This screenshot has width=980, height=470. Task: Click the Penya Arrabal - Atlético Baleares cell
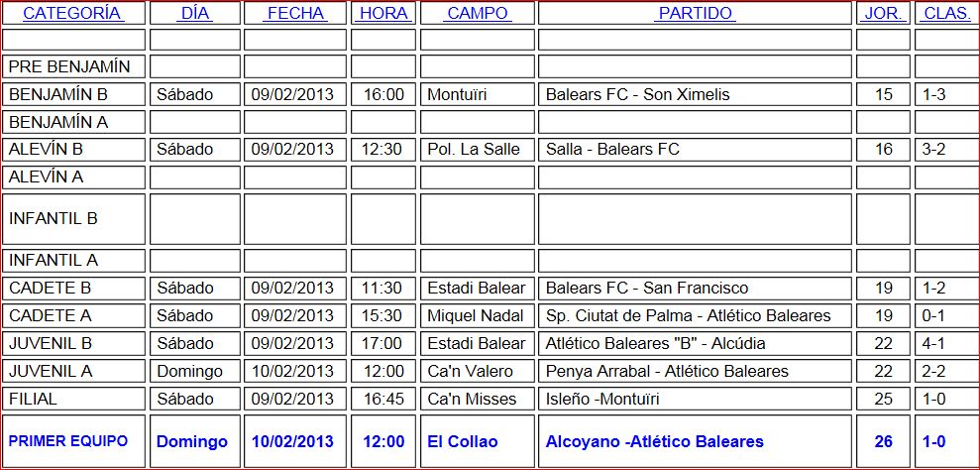click(x=667, y=372)
